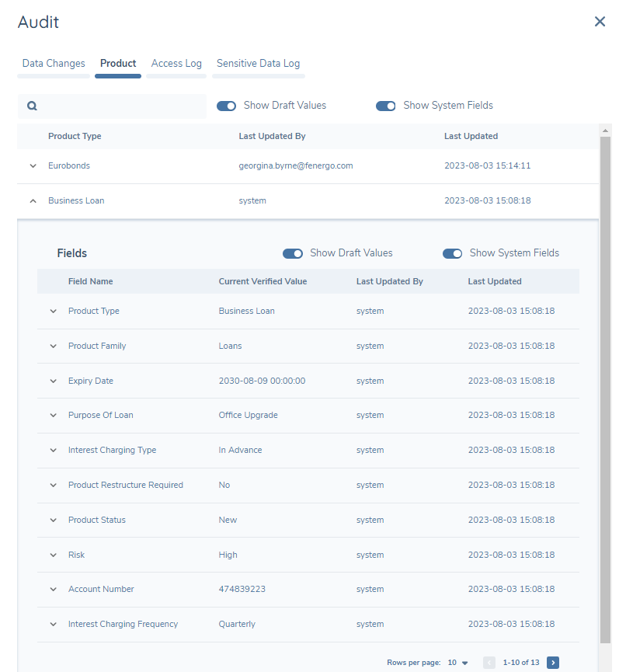Expand the Purpose Of Loan field
This screenshot has width=619, height=672.
click(54, 416)
